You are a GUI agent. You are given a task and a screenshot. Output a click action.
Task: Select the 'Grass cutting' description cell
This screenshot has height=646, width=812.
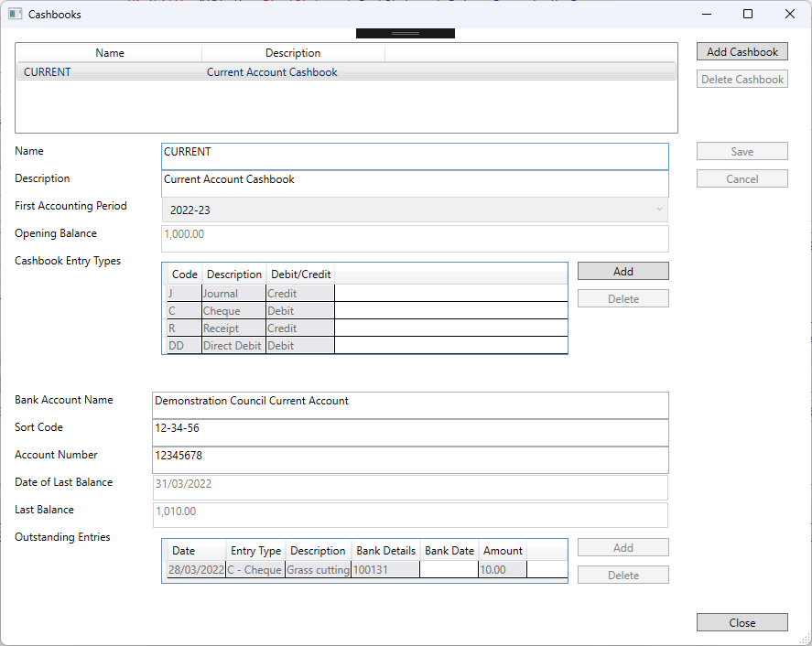coord(318,570)
